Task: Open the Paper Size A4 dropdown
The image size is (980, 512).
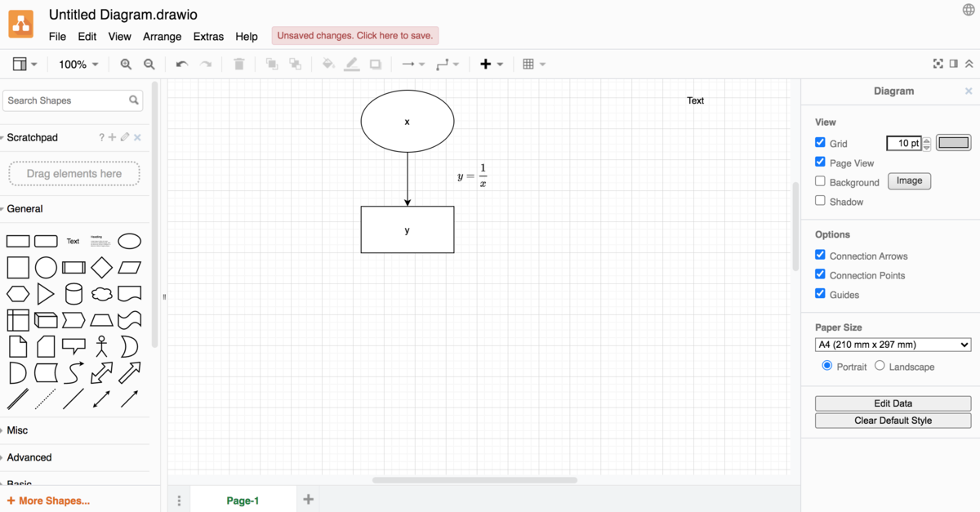Action: pyautogui.click(x=893, y=345)
